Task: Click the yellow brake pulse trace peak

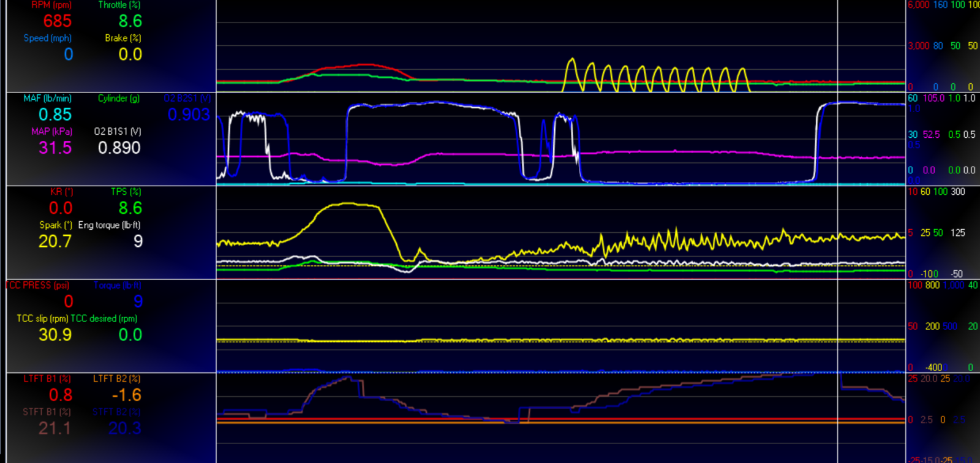Action: tap(571, 60)
